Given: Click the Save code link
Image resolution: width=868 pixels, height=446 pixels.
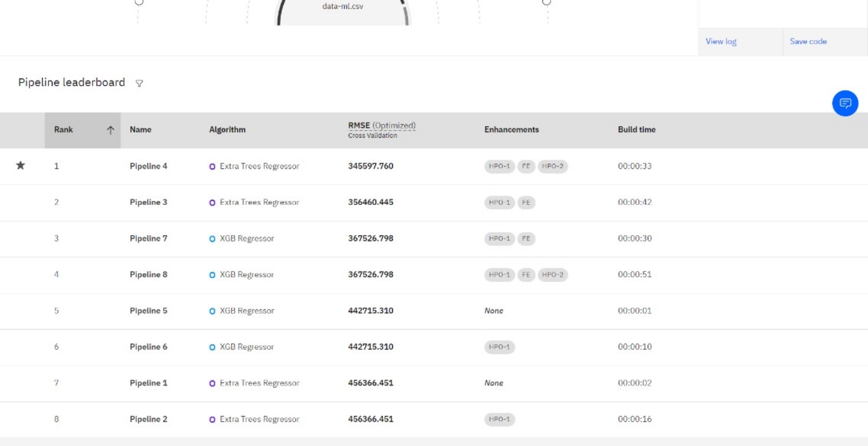Looking at the screenshot, I should pos(808,41).
